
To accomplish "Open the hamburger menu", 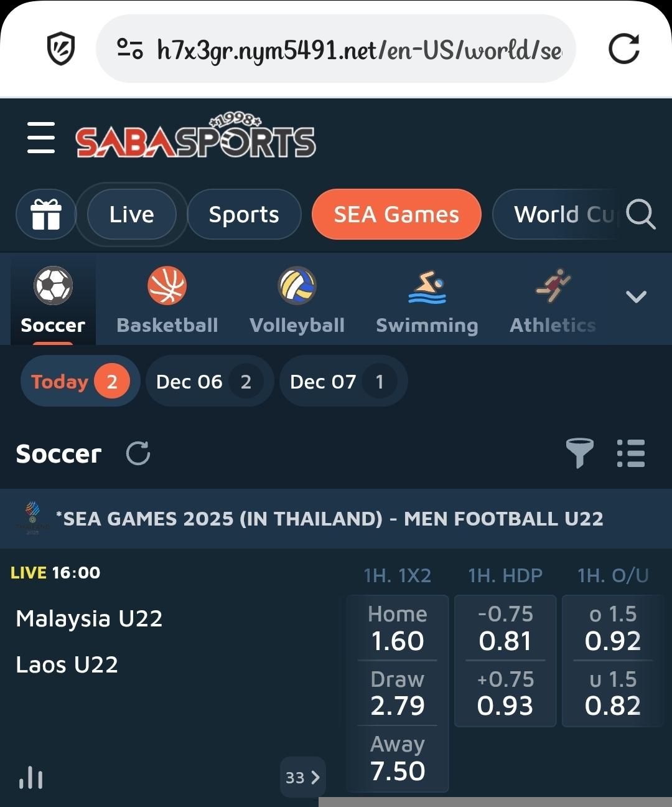I will (41, 138).
